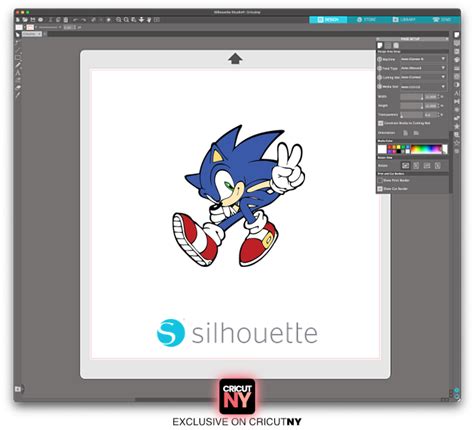Select portrait orientation
474x430 pixels.
[406, 133]
